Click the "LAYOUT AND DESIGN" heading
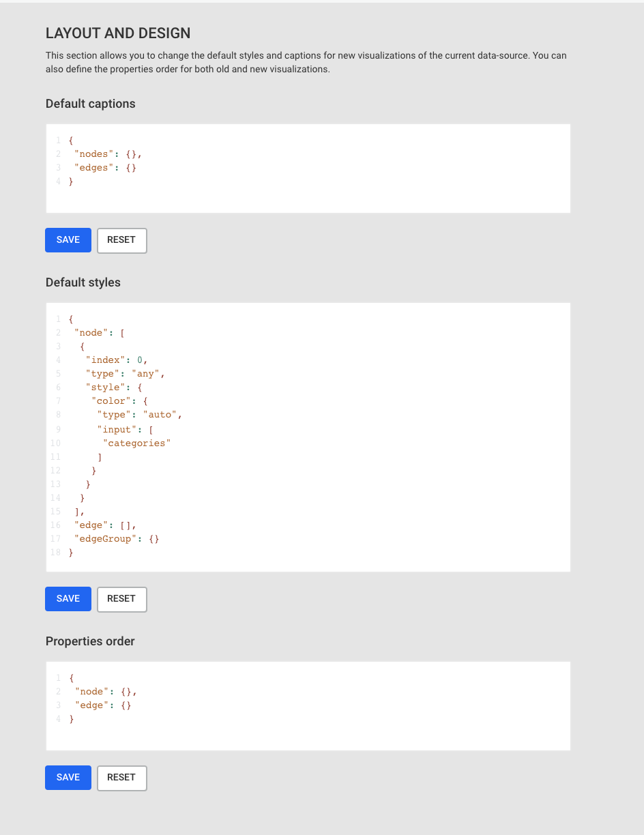644x835 pixels. (118, 33)
